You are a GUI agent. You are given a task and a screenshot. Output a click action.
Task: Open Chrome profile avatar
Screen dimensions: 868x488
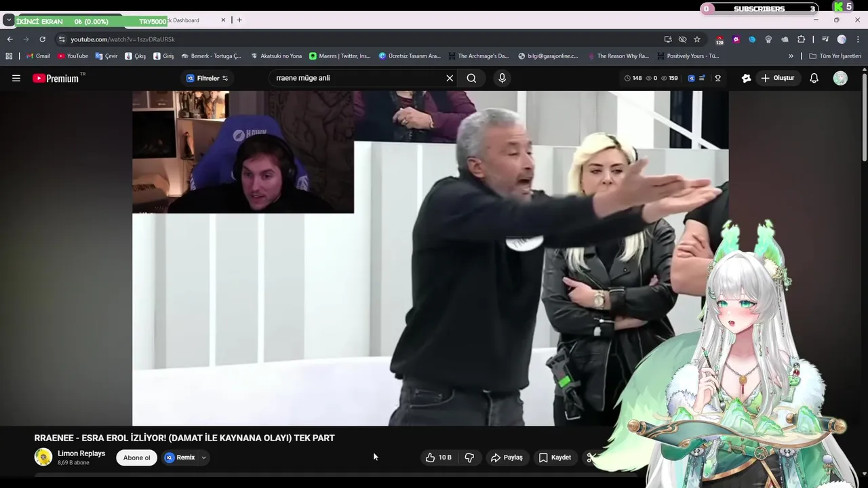[x=842, y=39]
